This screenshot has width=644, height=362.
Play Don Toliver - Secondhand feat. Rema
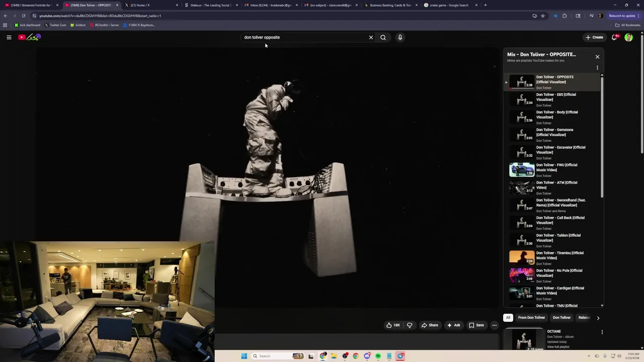pos(552,205)
